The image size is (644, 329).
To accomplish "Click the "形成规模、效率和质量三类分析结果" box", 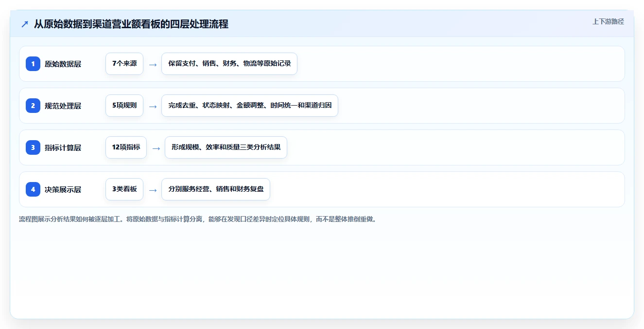I will (226, 147).
